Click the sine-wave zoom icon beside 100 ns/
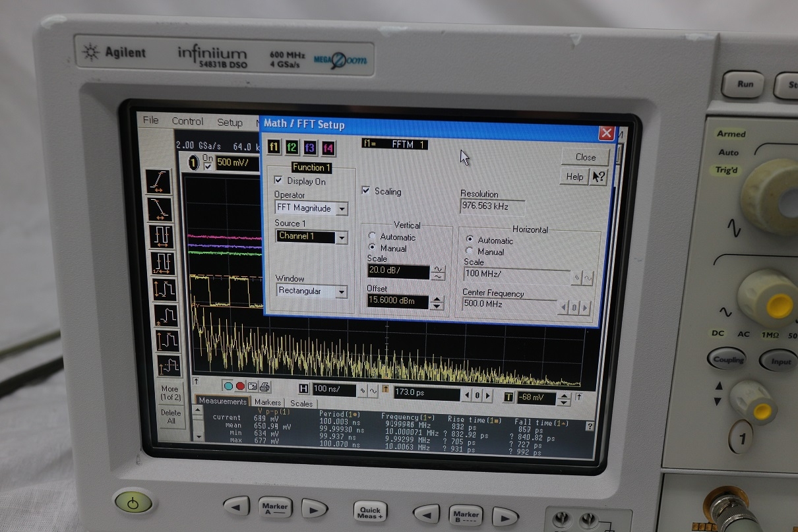Image resolution: width=798 pixels, height=532 pixels. tap(373, 391)
